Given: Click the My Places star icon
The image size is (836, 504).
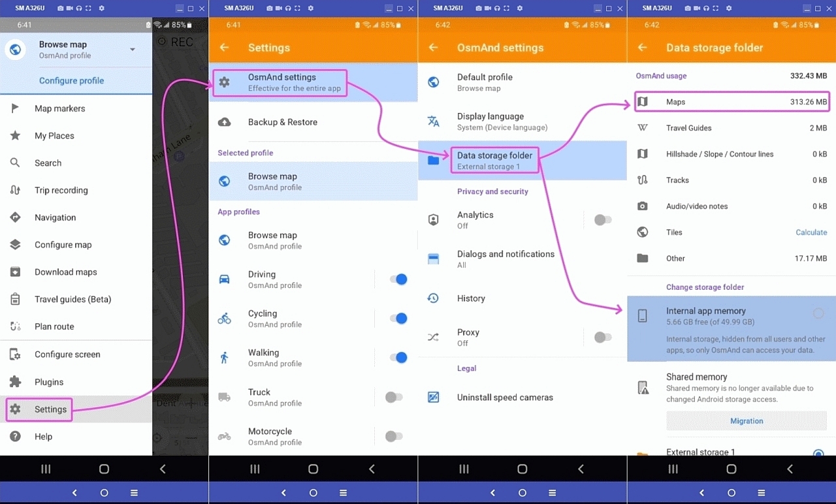Looking at the screenshot, I should click(15, 136).
